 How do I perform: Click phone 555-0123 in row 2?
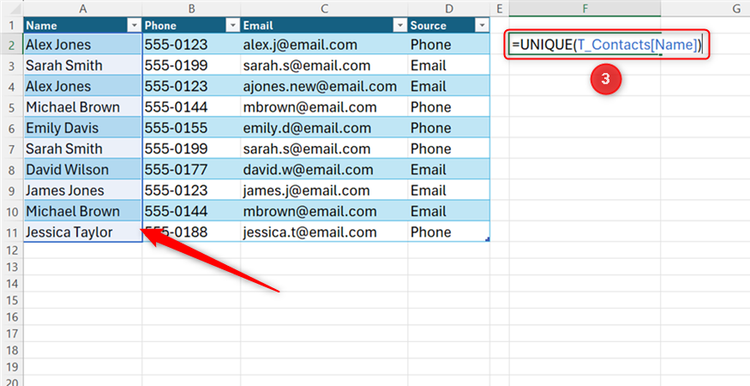[191, 45]
